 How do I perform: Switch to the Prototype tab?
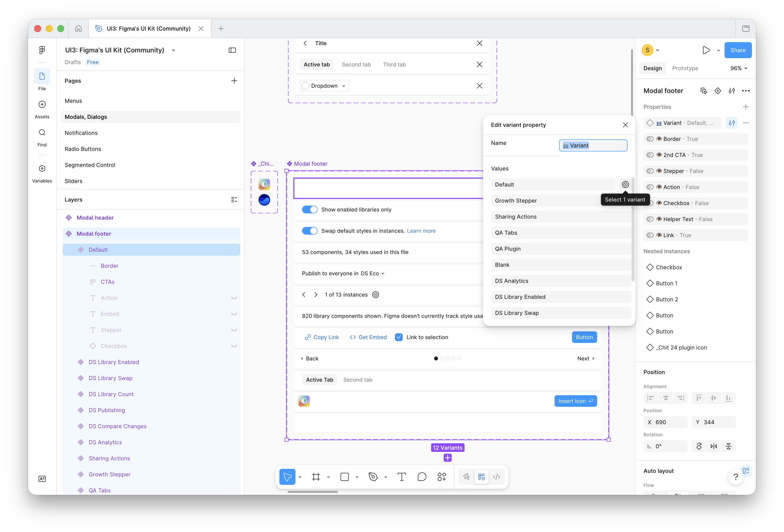click(685, 68)
